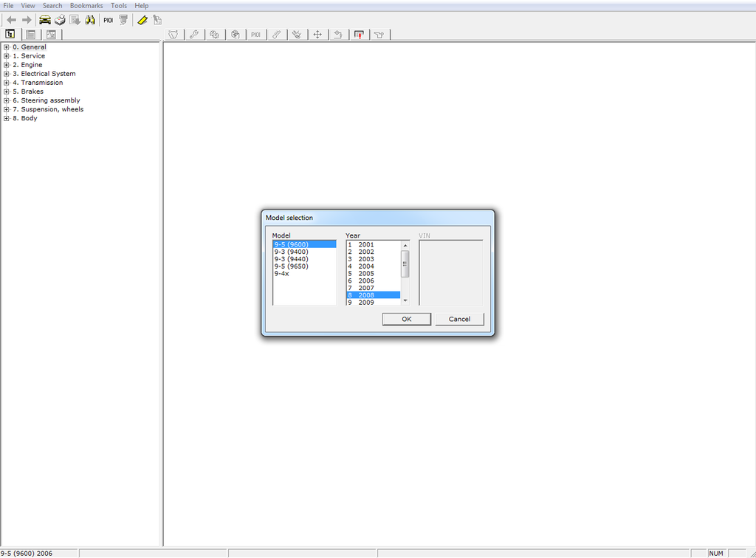
Task: Choose year 2005 in Year list
Action: click(366, 274)
